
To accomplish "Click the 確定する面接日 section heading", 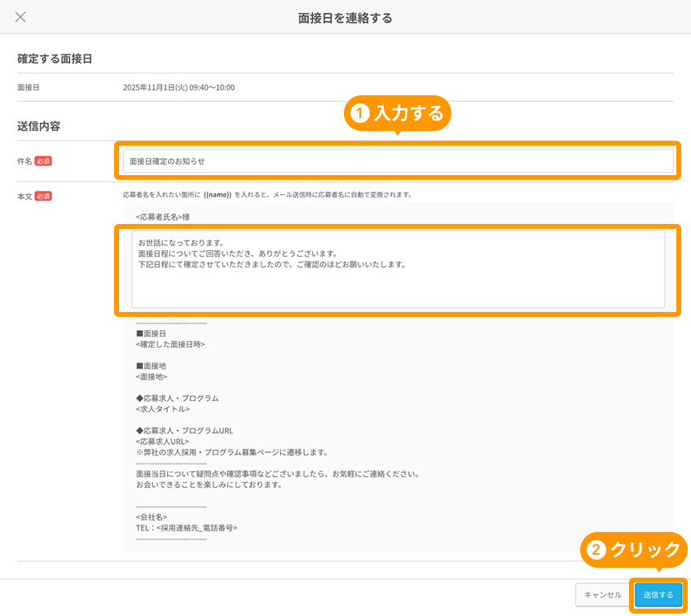I will coord(55,59).
